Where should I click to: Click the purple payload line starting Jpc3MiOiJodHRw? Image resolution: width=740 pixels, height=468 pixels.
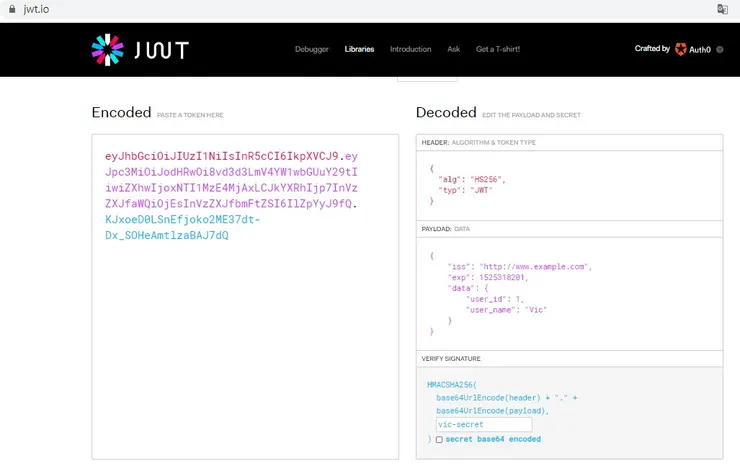(231, 172)
